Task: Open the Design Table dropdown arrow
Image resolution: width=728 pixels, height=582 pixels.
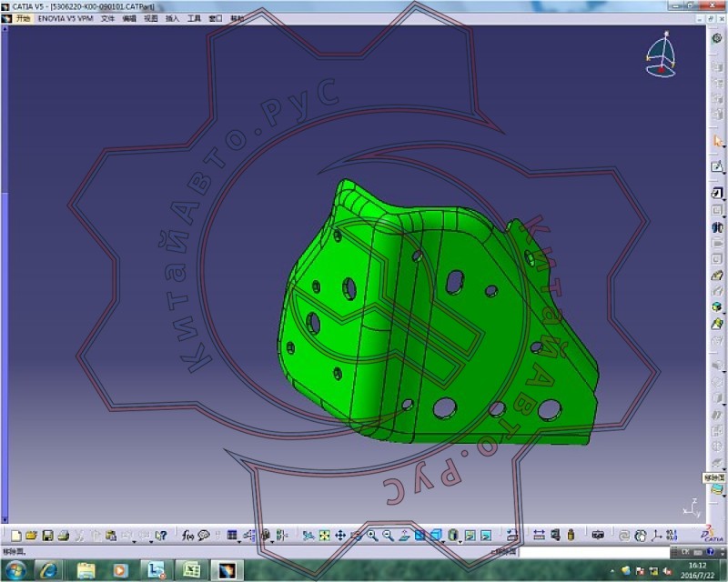Action: [239, 541]
